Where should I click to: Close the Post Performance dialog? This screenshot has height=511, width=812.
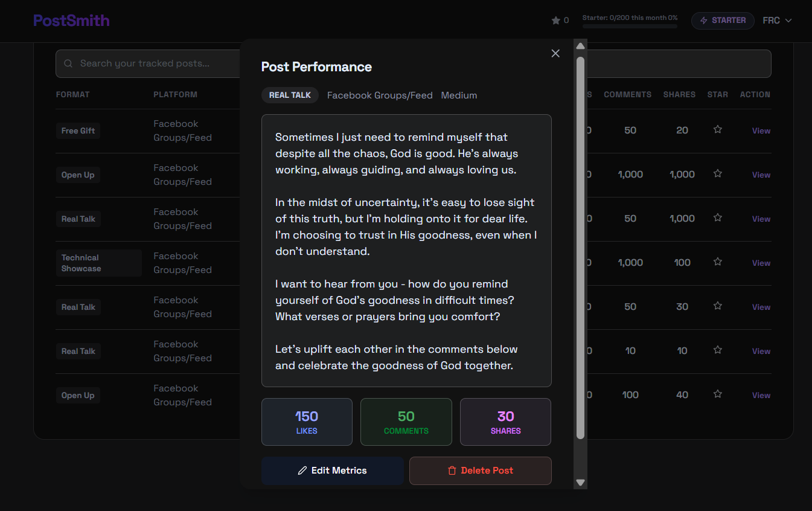pyautogui.click(x=555, y=53)
